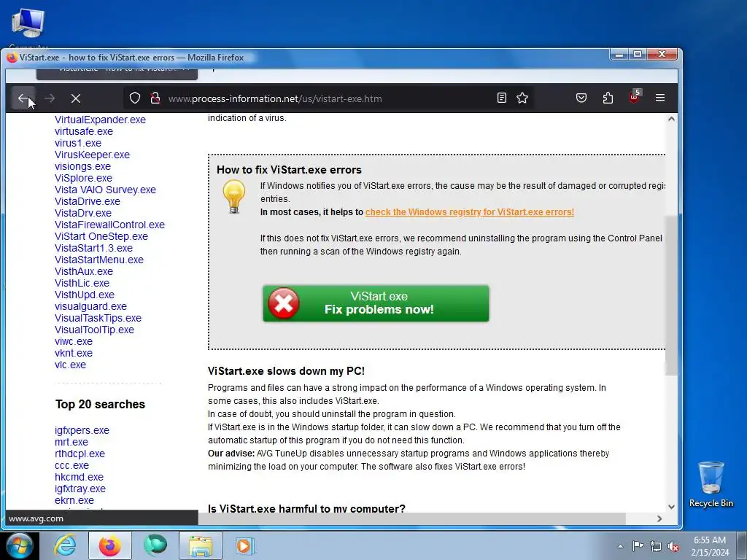Viewport: 747px width, 560px height.
Task: Open network tray icon
Action: (656, 546)
